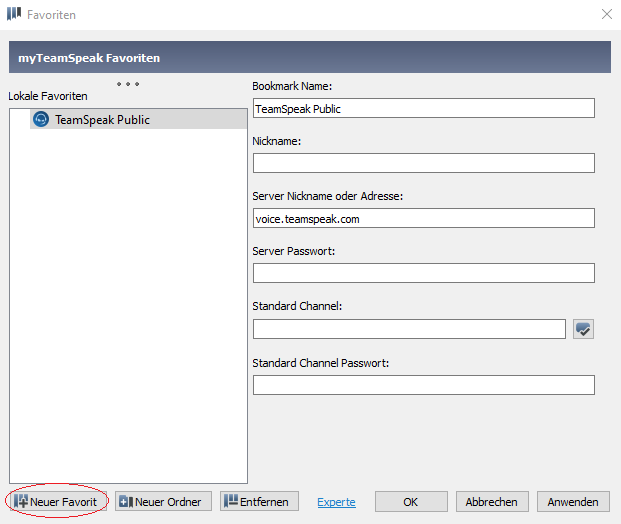Click the Nickname: label

click(x=276, y=141)
